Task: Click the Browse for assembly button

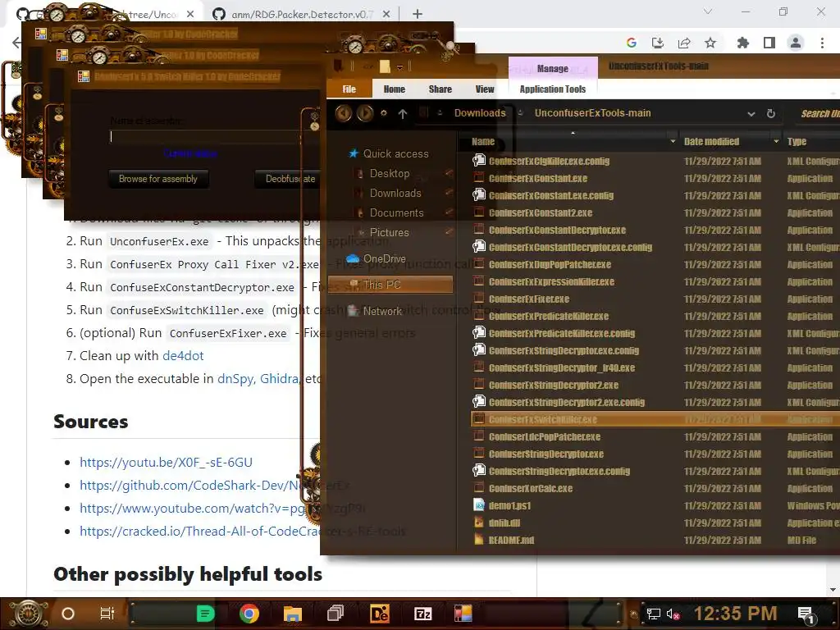Action: [158, 179]
